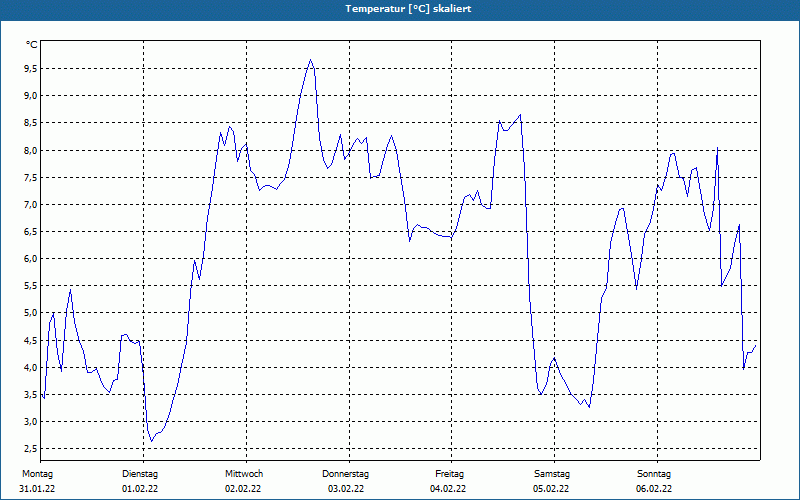The width and height of the screenshot is (800, 500).
Task: Select the 6,5 axis value
Action: (x=31, y=231)
